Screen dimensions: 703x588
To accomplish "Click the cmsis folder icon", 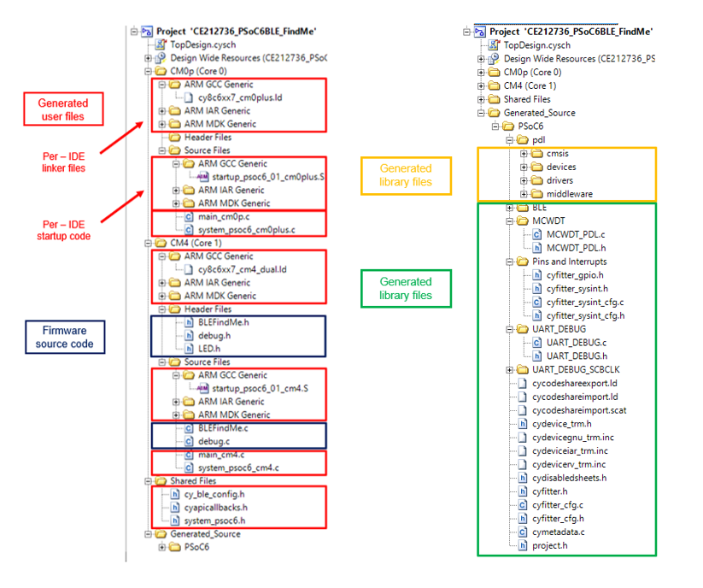I will point(537,154).
